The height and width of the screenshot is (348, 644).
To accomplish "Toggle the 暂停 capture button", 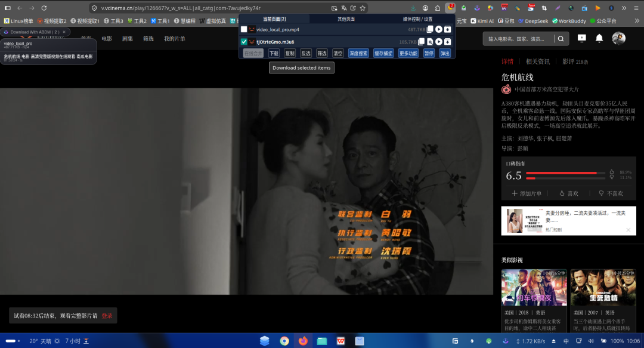I will 429,54.
